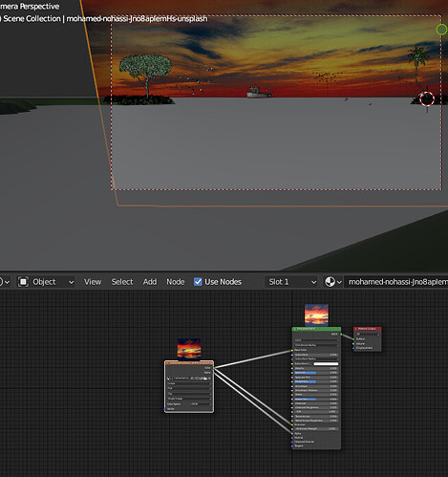
Task: Collapse the Image Texture node header arrow
Action: click(167, 363)
